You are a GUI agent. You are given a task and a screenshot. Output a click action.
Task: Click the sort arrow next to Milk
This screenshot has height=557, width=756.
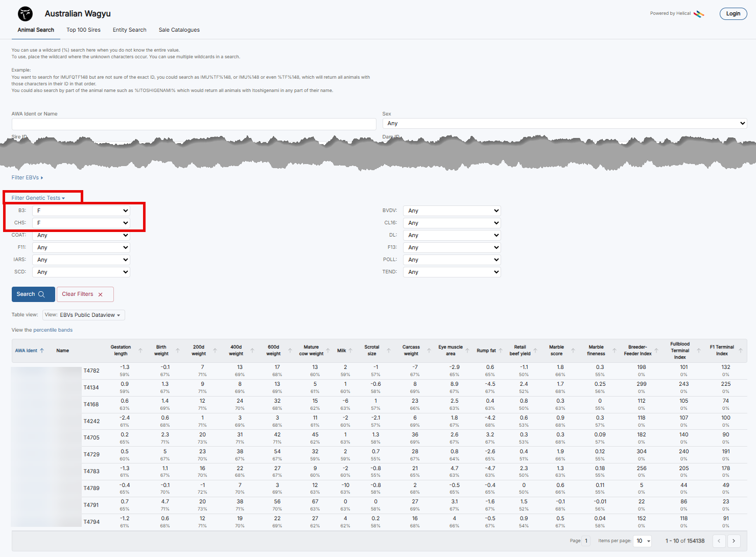(x=350, y=351)
